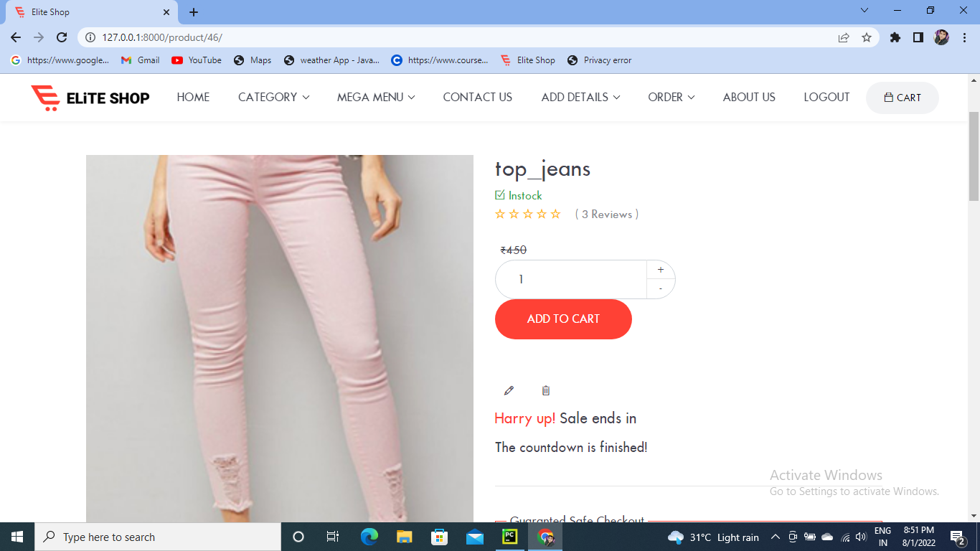Decrease quantity with the minus button
Viewport: 980px width, 551px height.
pos(661,288)
